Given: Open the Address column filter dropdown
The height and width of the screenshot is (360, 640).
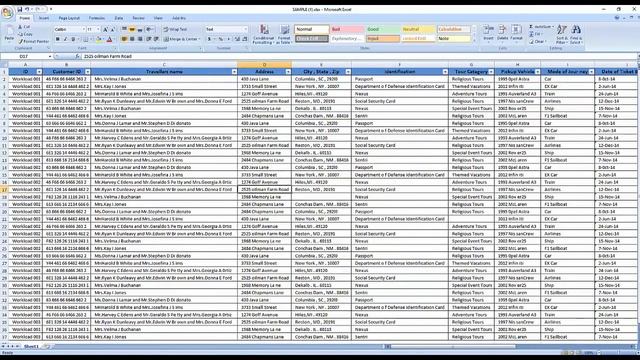Looking at the screenshot, I should click(288, 72).
